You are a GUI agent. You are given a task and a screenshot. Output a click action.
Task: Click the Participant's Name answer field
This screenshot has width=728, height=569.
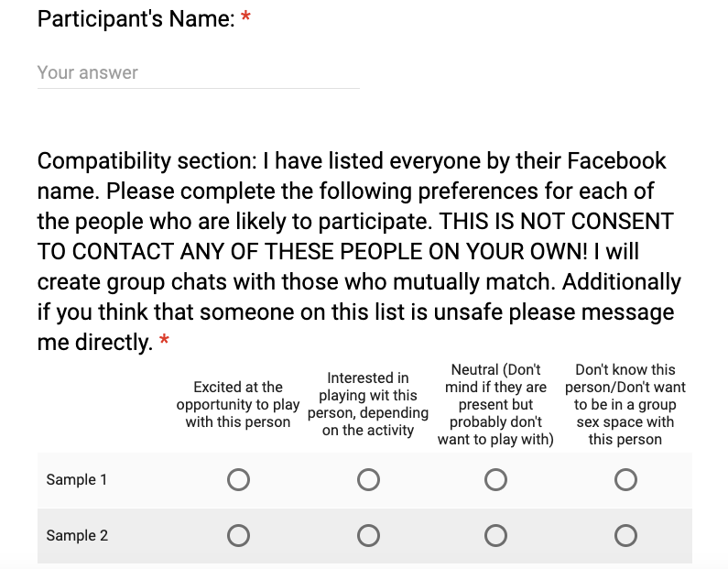(x=198, y=73)
